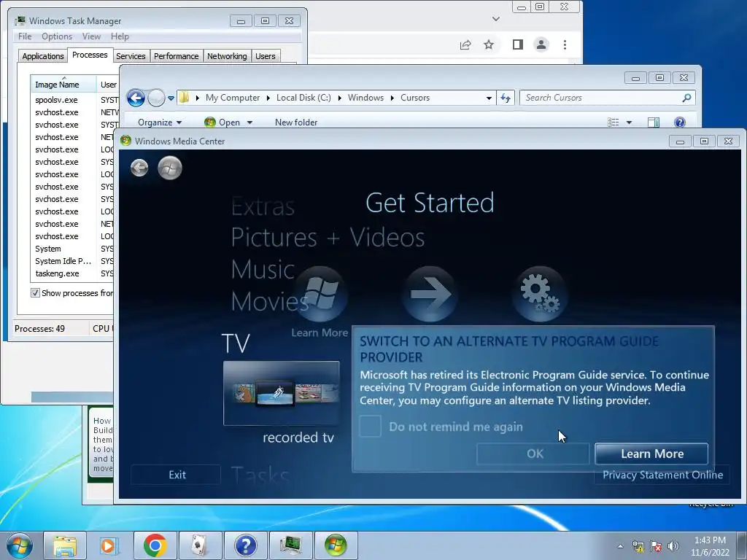Screen dimensions: 747x560
Task: Switch to Task Manager taskbar icon
Action: [290, 545]
